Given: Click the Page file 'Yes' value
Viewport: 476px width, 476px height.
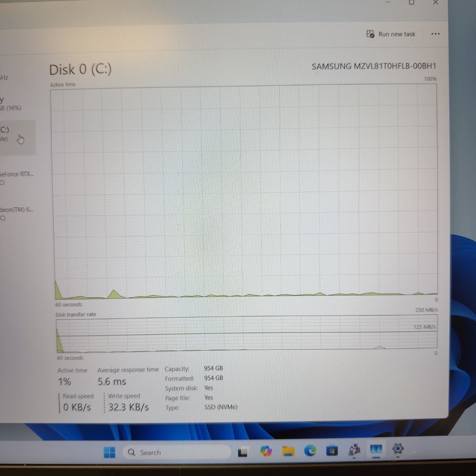Looking at the screenshot, I should click(x=208, y=397).
